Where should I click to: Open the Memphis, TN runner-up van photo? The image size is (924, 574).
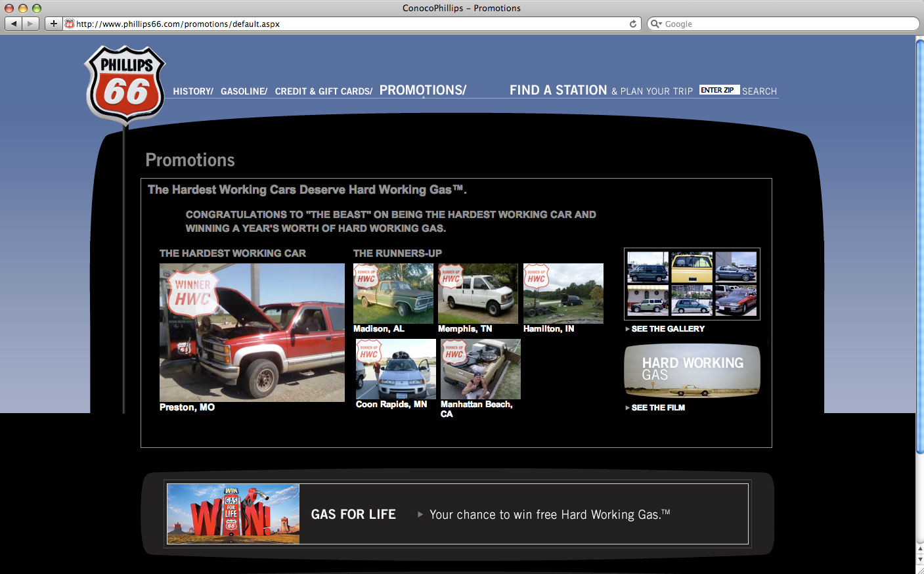pos(478,294)
